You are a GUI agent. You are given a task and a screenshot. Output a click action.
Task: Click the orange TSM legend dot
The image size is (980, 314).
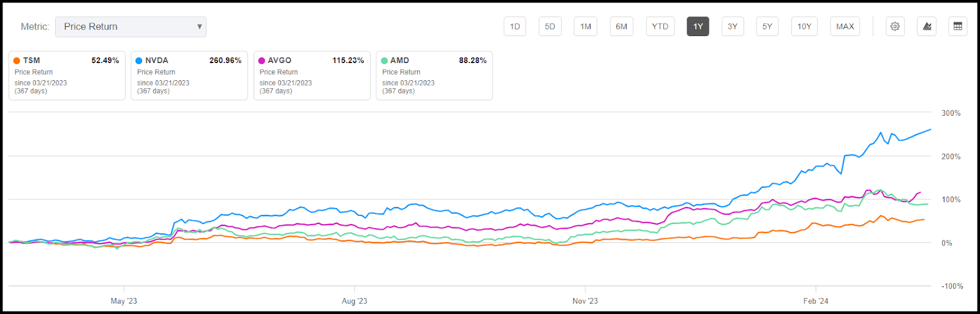click(x=17, y=61)
